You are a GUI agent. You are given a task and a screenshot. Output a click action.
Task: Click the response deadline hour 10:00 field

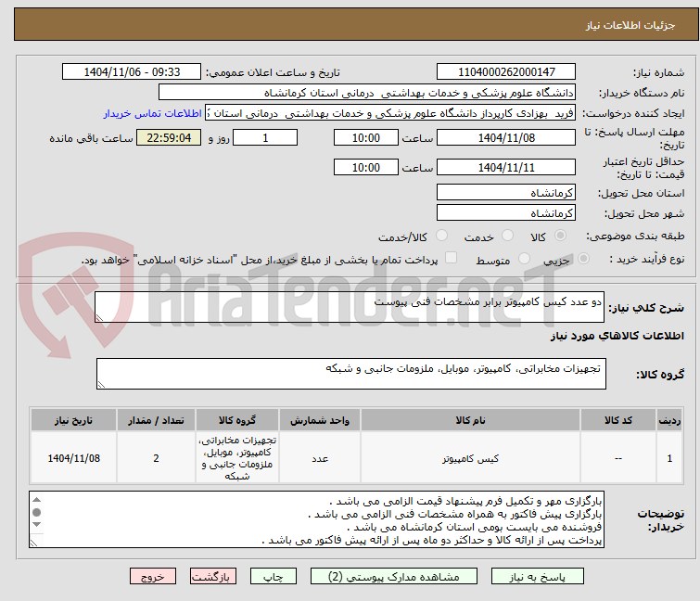pos(365,137)
